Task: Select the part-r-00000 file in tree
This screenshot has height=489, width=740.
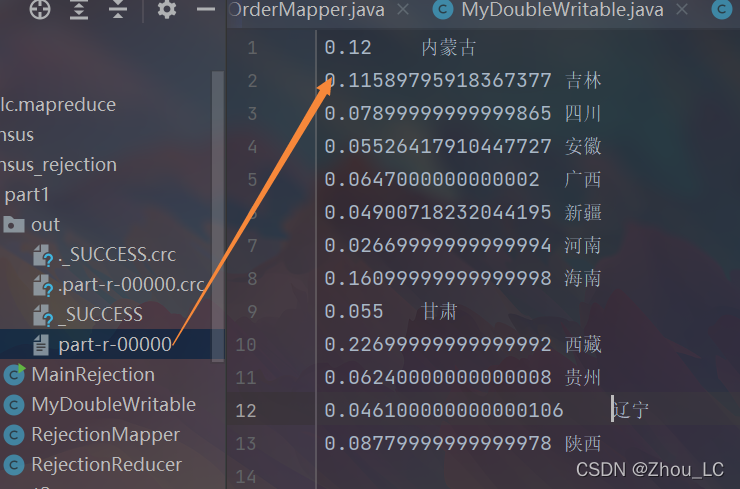Action: point(115,345)
